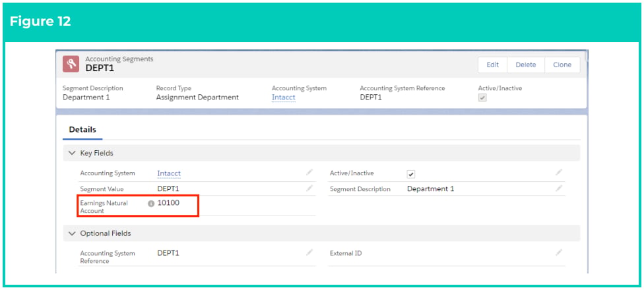Click the 'Record Type' header label
The width and height of the screenshot is (644, 290).
(x=174, y=88)
